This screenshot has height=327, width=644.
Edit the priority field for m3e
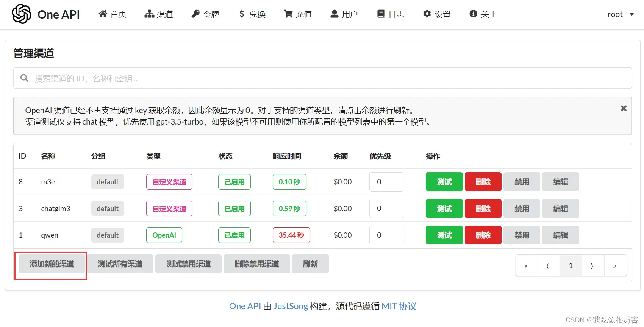pyautogui.click(x=386, y=182)
